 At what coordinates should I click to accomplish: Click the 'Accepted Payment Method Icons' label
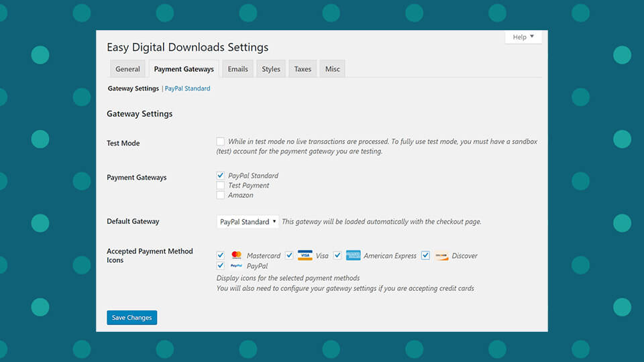[x=150, y=255]
